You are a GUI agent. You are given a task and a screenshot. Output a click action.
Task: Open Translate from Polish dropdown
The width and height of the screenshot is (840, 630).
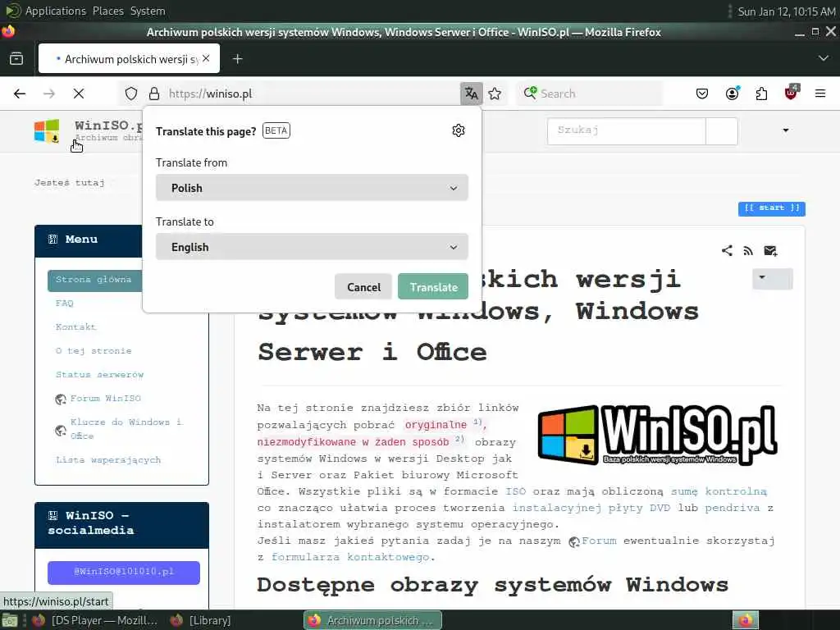click(312, 188)
